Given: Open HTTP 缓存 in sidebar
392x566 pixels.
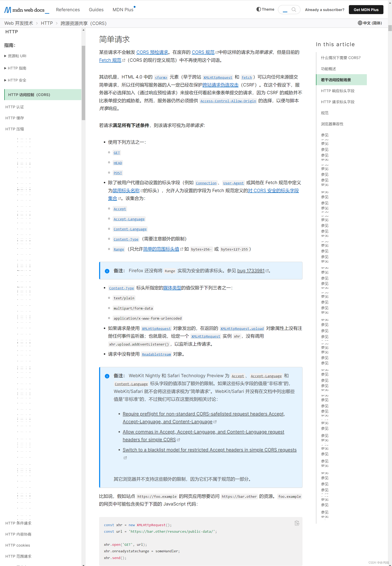Looking at the screenshot, I should [15, 118].
